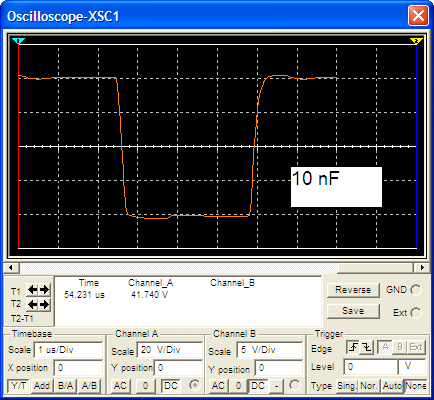Viewport: 434px width, 400px height.
Task: Set Channel A coupling to AC
Action: point(120,386)
